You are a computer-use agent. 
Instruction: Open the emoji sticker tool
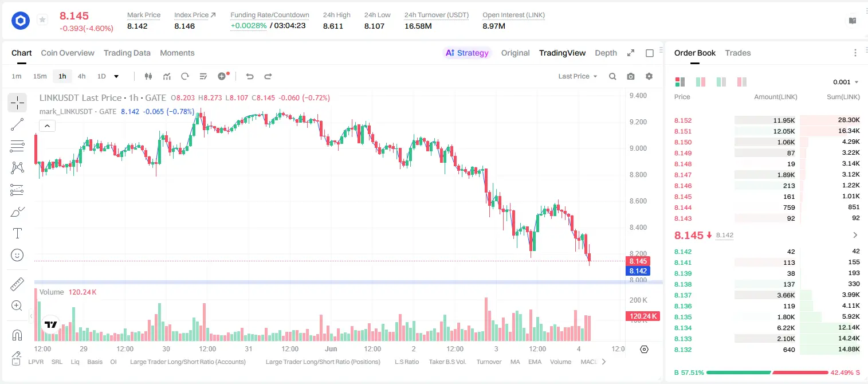coord(17,255)
